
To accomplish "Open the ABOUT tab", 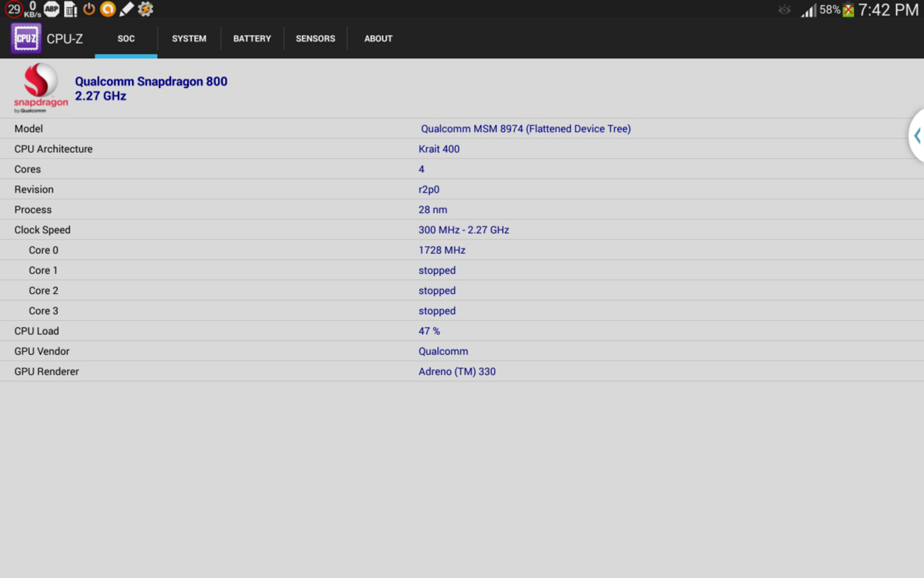I will click(x=378, y=39).
